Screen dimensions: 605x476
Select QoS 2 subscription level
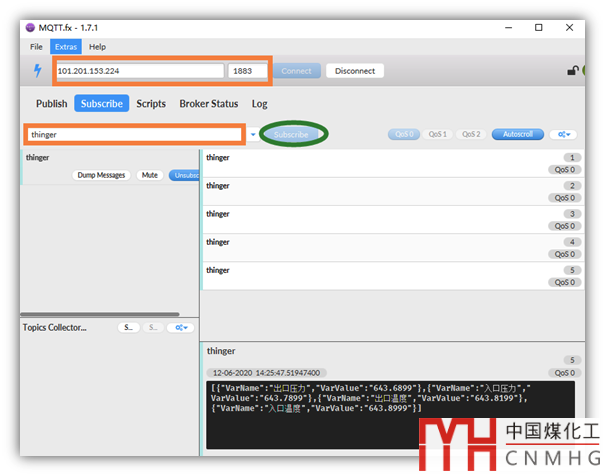click(x=472, y=134)
